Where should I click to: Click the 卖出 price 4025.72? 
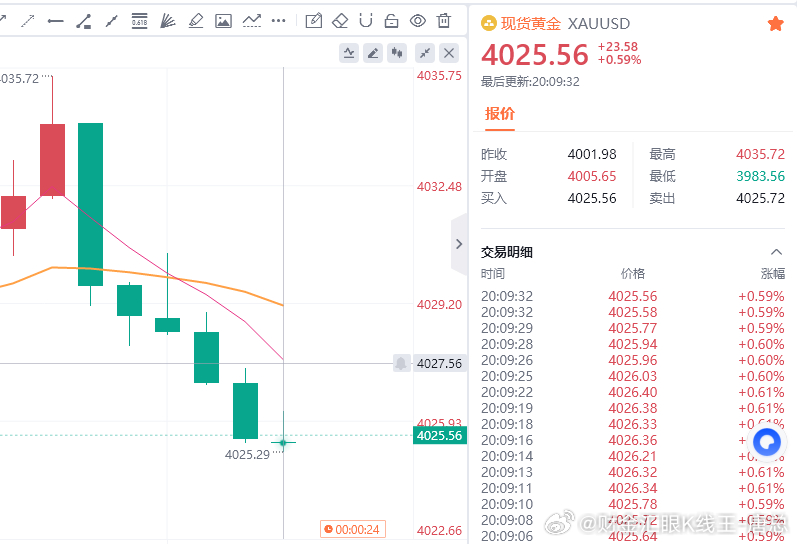pos(760,198)
